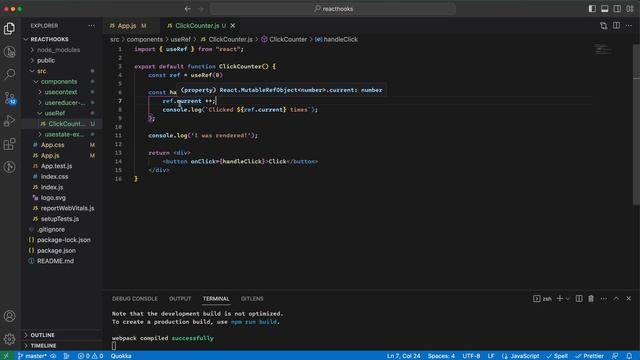
Task: Open the Explorer view in activity bar
Action: click(9, 29)
